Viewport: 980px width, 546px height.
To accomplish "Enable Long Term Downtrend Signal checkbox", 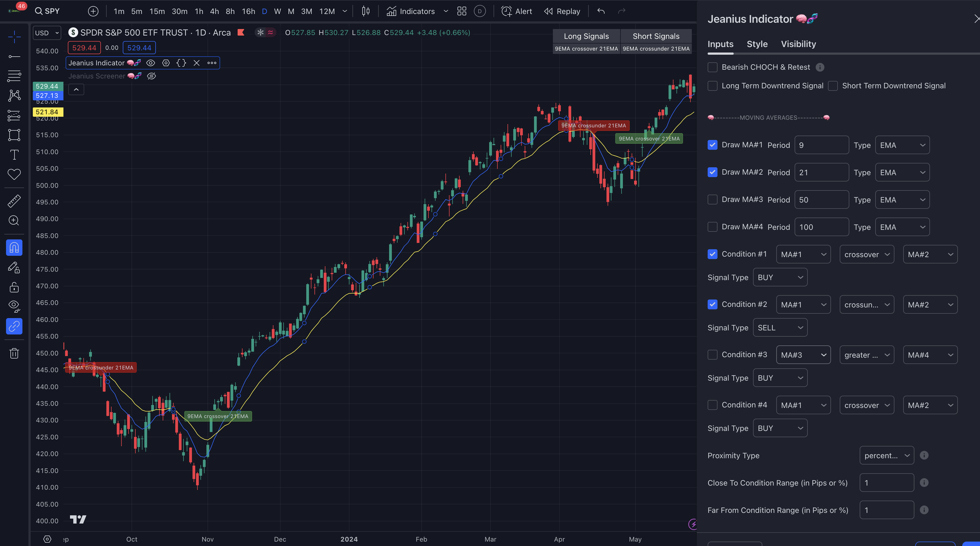I will [x=712, y=86].
